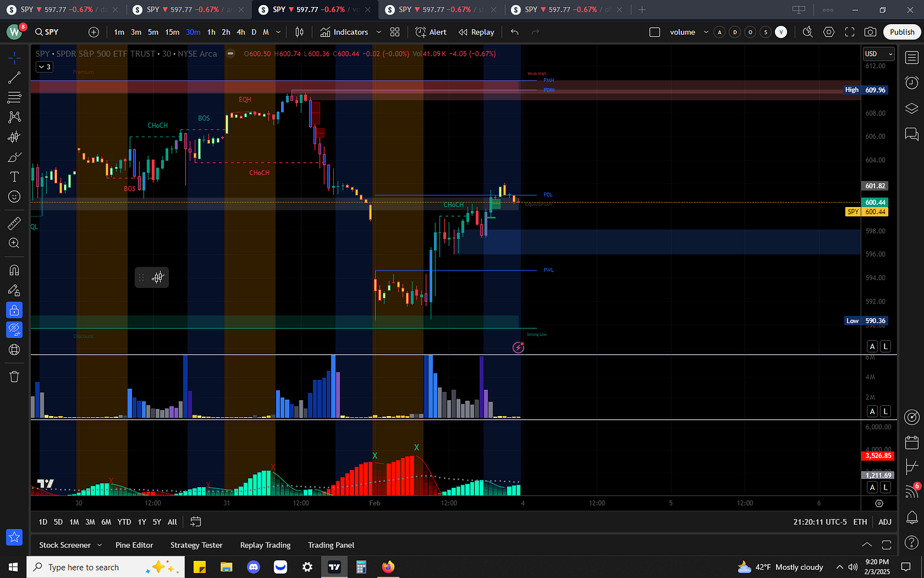The image size is (924, 578).
Task: Enter fullscreen mode icon
Action: pyautogui.click(x=850, y=32)
